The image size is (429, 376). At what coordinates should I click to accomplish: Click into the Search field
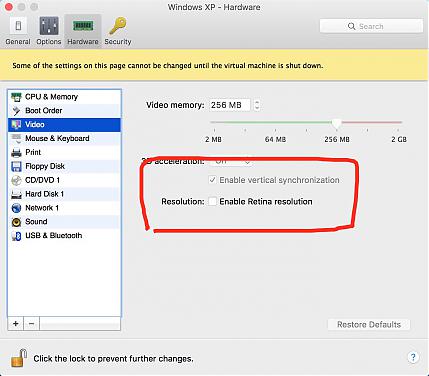pyautogui.click(x=371, y=26)
